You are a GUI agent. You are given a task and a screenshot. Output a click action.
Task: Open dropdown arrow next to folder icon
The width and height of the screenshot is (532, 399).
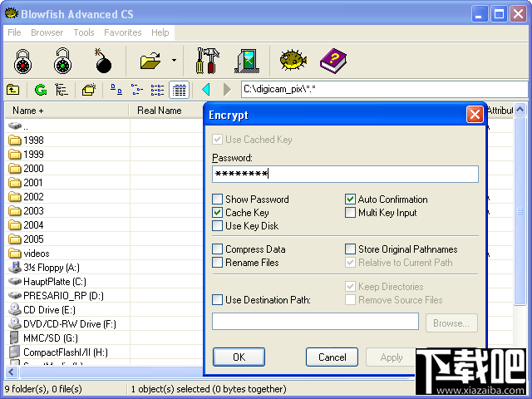pyautogui.click(x=174, y=61)
